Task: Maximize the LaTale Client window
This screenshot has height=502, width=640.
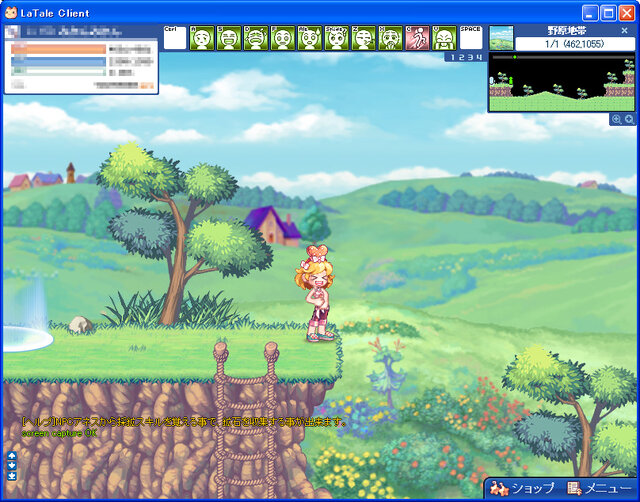Action: pyautogui.click(x=608, y=13)
